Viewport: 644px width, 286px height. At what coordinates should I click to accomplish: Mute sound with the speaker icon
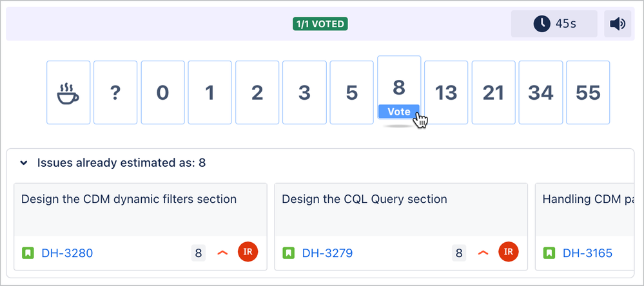pyautogui.click(x=618, y=24)
